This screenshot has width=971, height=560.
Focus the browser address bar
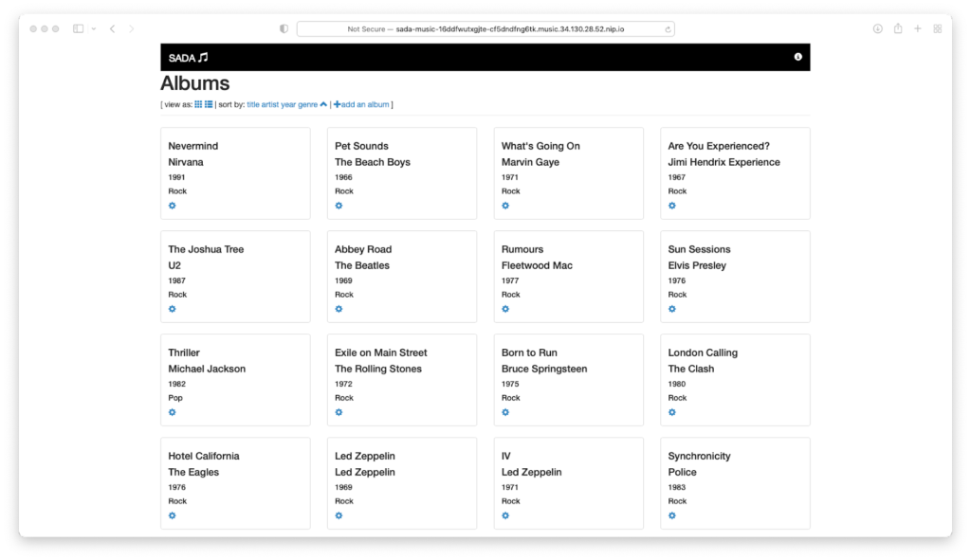(x=485, y=29)
